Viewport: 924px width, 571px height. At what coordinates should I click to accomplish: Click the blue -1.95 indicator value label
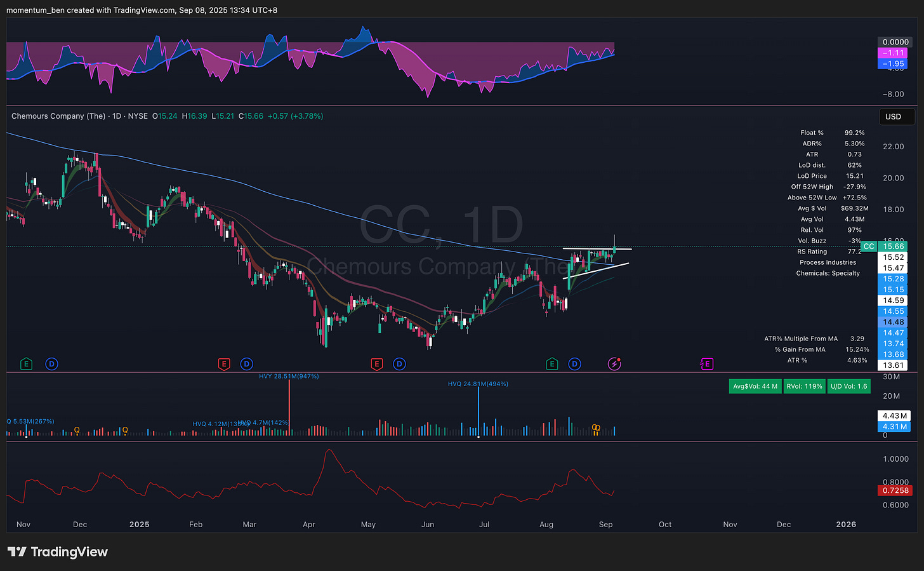click(894, 64)
